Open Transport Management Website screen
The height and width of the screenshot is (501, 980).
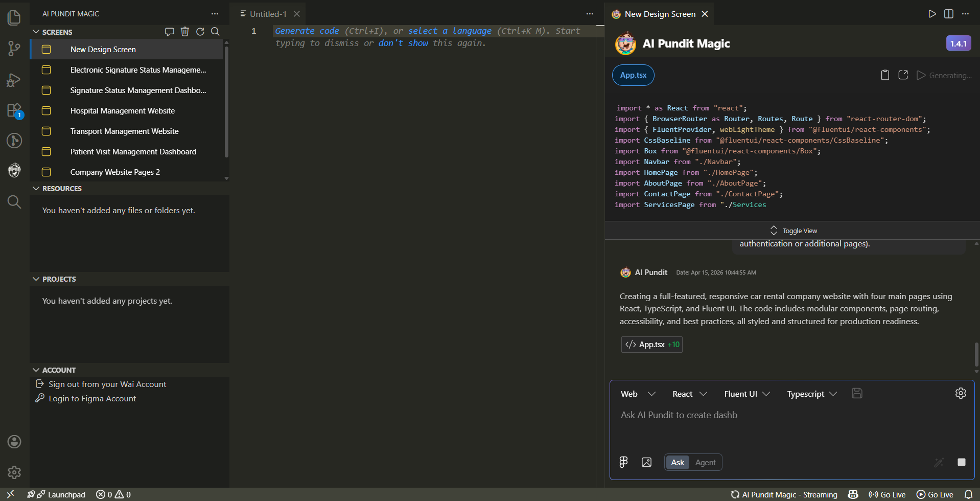pos(127,131)
